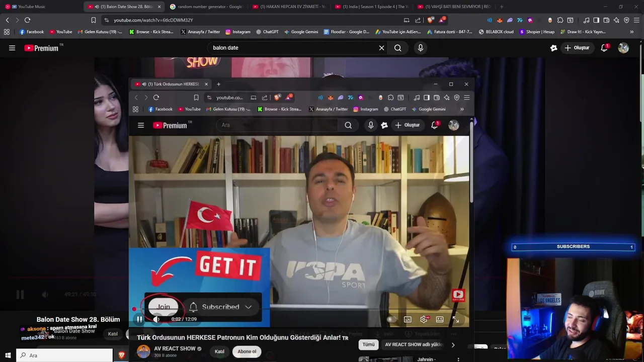Screen dimensions: 644x362
Task: Toggle theater mode on front video player
Action: pyautogui.click(x=440, y=319)
